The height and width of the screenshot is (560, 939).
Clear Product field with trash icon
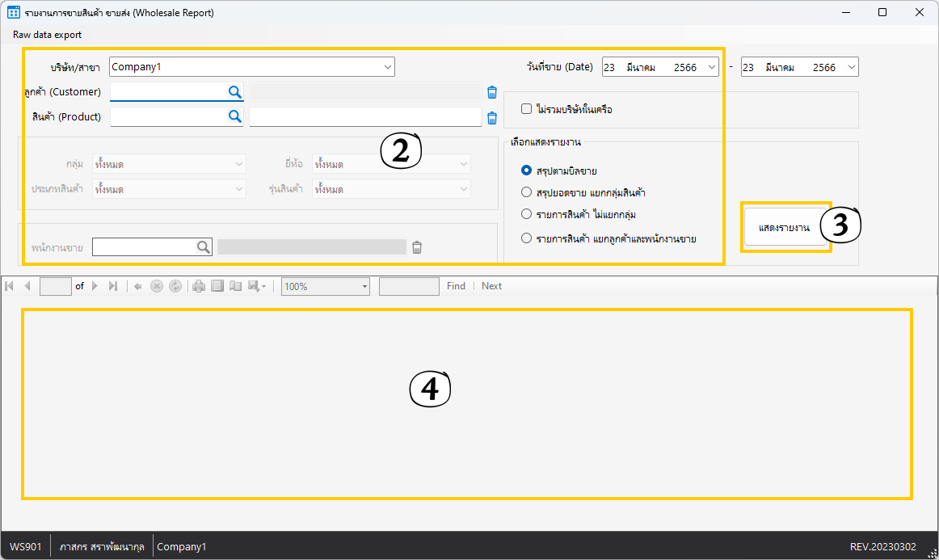click(x=491, y=118)
